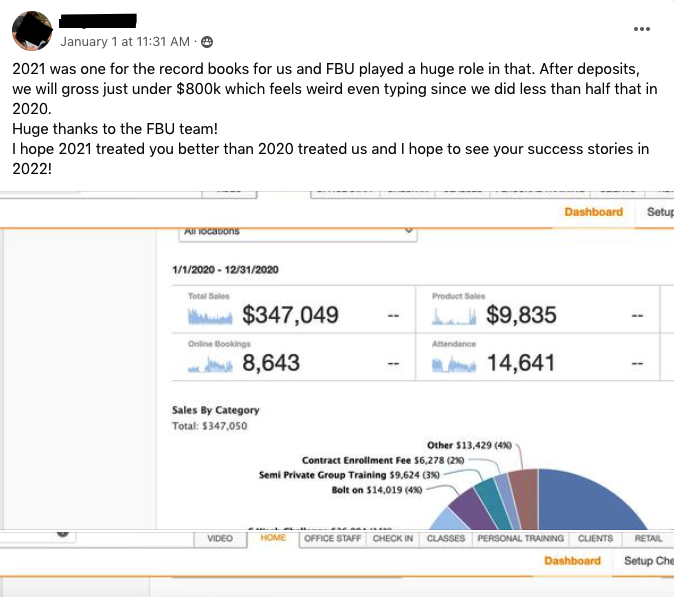Open the PERSONAL TRAINING tab
This screenshot has width=674, height=597.
521,539
